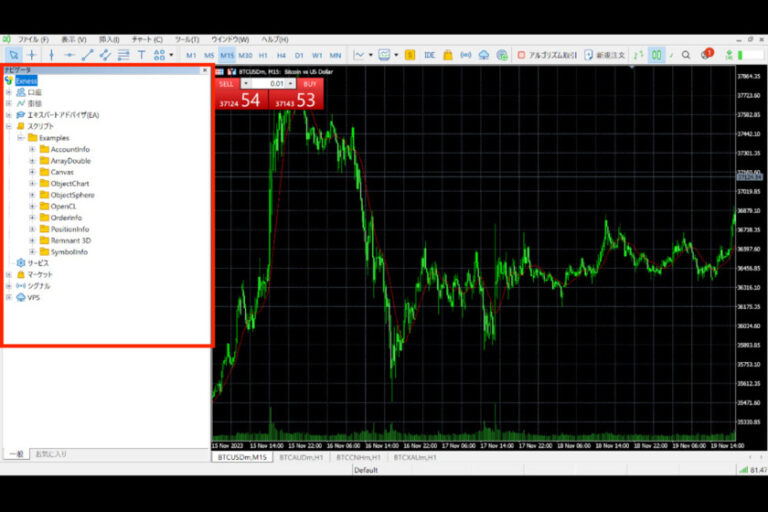The height and width of the screenshot is (512, 768).
Task: Switch to the BTCAUDm,H1 chart tab
Action: [x=301, y=457]
